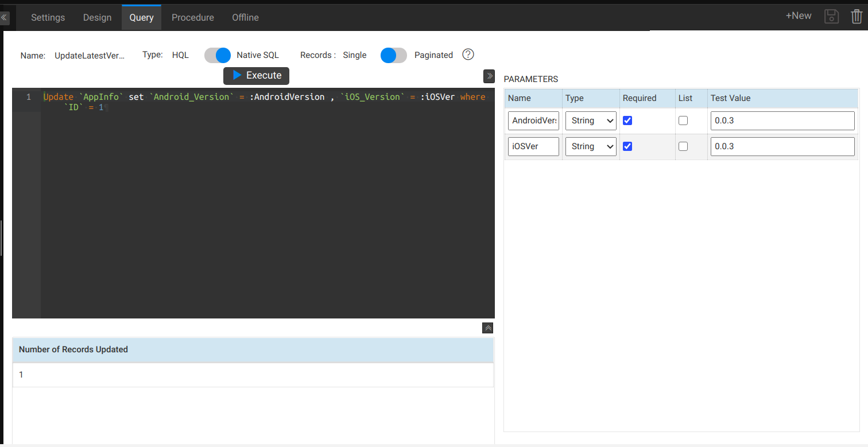Viewport: 868px width, 447px height.
Task: Switch to the Procedure tab
Action: point(193,17)
